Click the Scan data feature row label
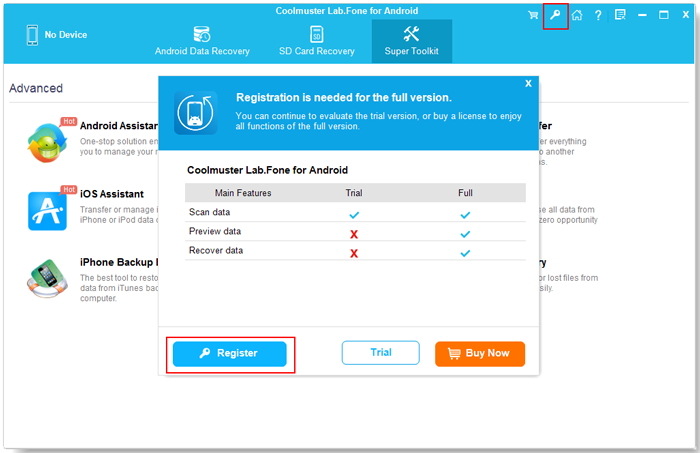The image size is (700, 453). pos(209,212)
